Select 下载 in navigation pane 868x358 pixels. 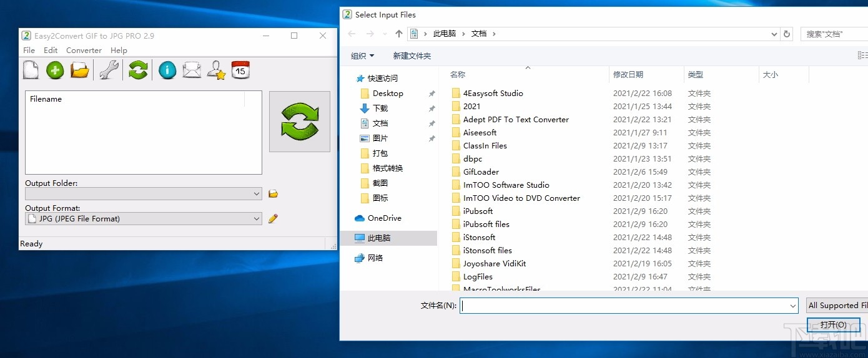[380, 109]
